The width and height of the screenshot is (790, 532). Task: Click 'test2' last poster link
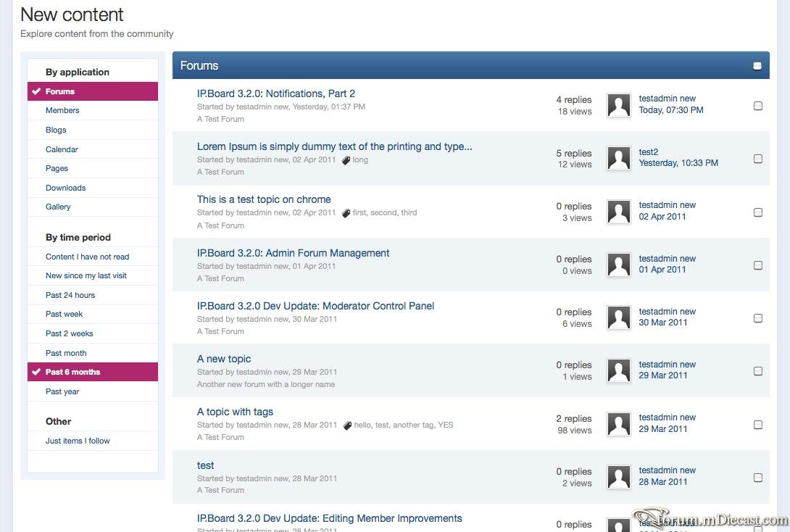pos(649,151)
